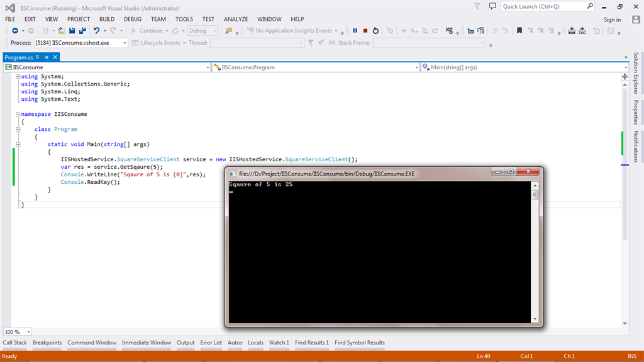Collapse the namespace IISConsume code block
Screen dimensions: 644x362
tap(18, 115)
